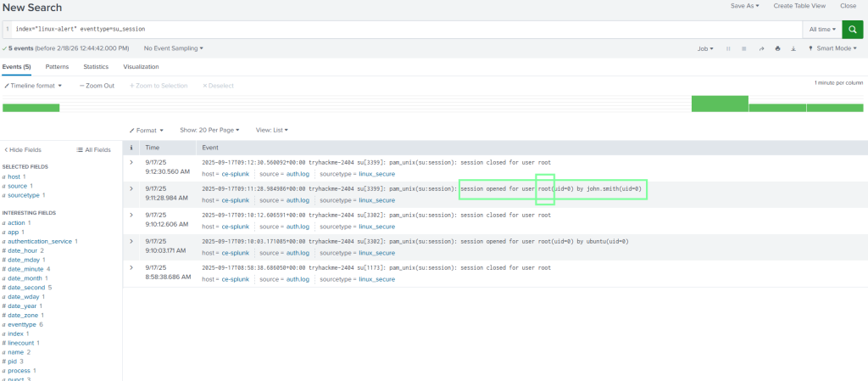Switch to the Statistics tab
Viewport: 868px width, 381px height.
pyautogui.click(x=96, y=66)
